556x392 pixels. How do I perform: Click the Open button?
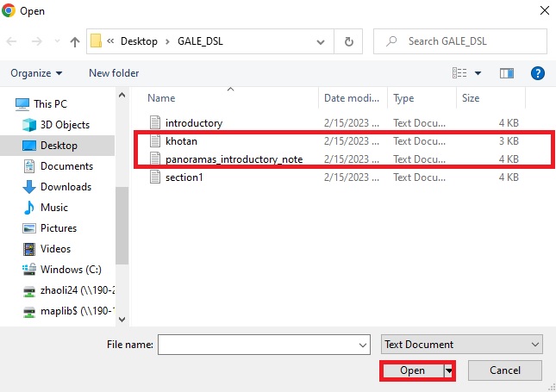(412, 370)
